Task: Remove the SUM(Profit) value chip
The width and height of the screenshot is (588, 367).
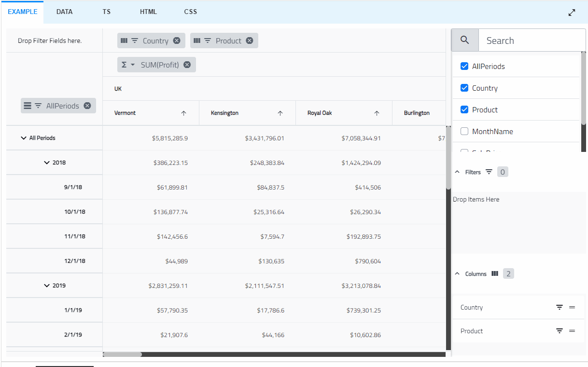Action: [187, 65]
